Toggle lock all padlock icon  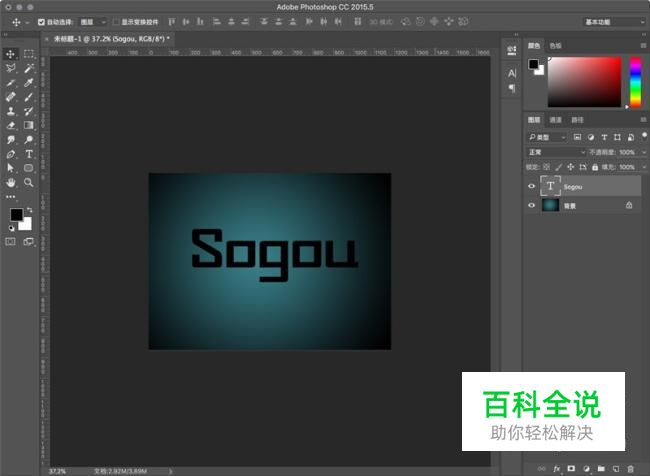pos(595,167)
